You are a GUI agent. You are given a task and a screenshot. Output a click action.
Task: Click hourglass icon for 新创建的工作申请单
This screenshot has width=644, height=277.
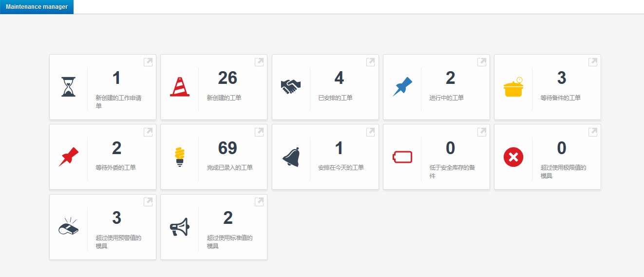(69, 87)
